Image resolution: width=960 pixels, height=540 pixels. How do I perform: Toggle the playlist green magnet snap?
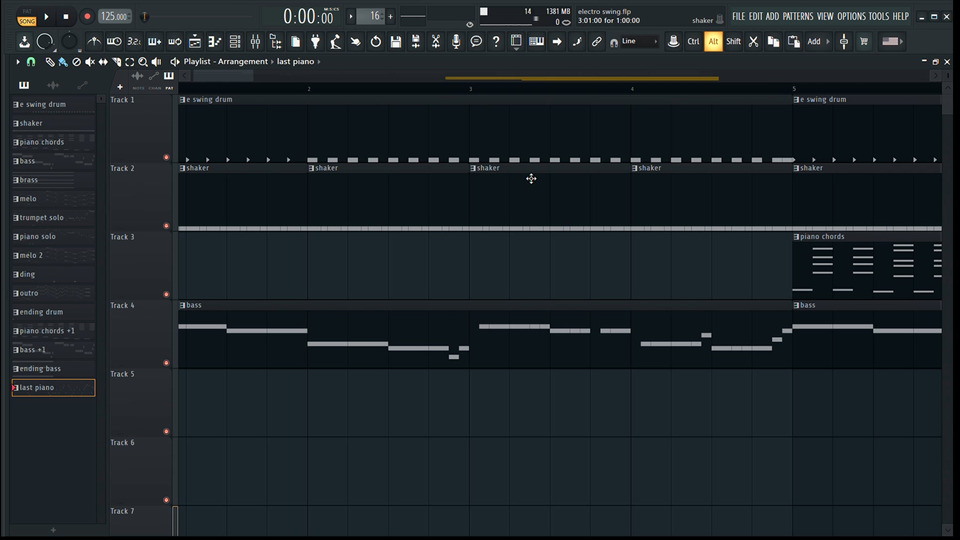point(31,62)
